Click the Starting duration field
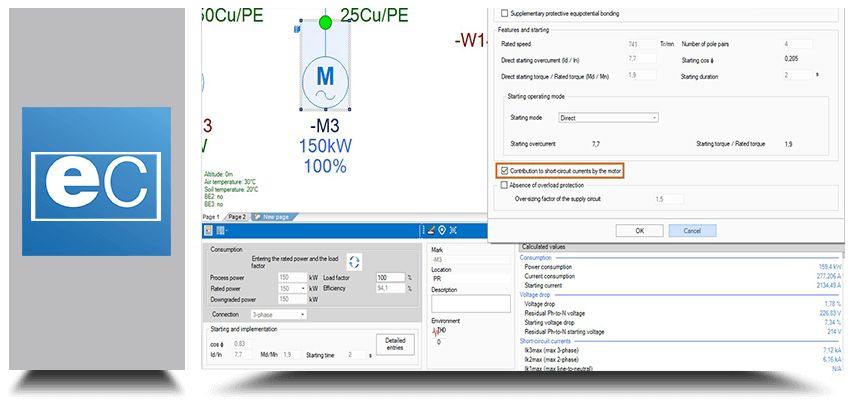Screen dimensions: 850x400 pos(798,75)
